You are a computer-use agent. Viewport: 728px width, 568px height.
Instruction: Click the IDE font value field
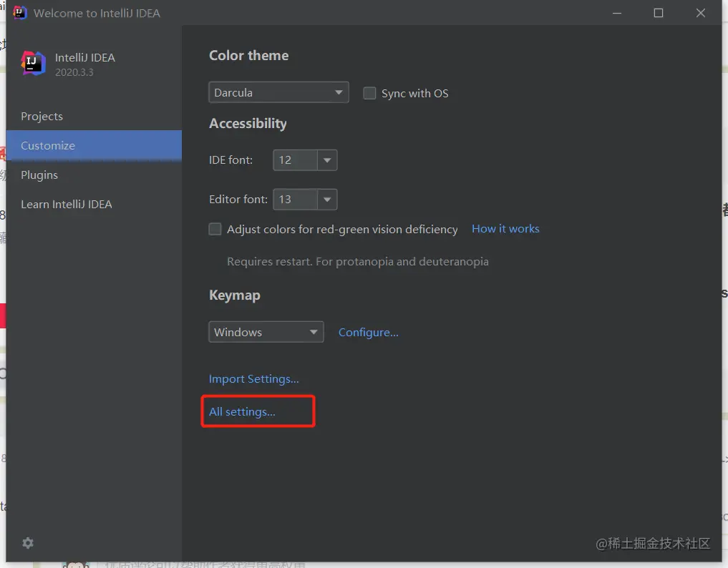tap(294, 160)
